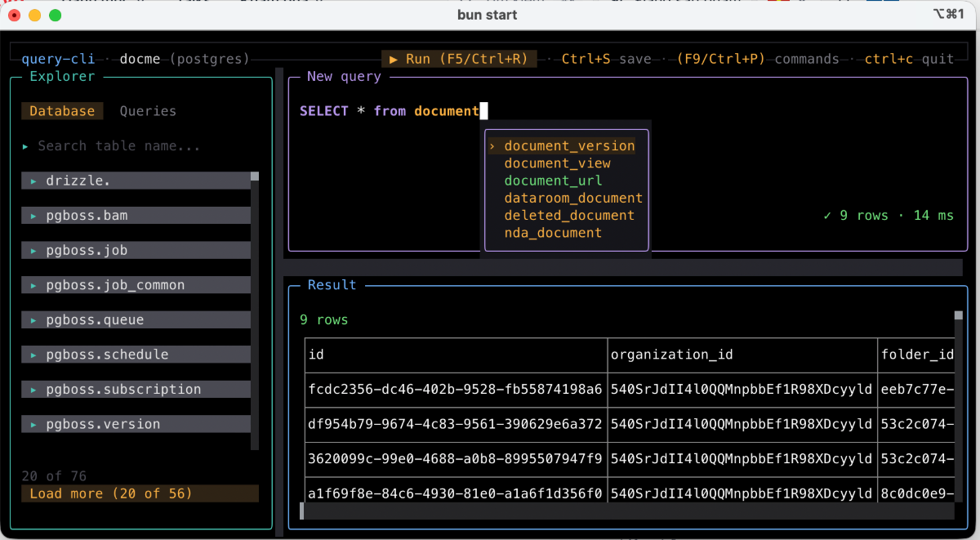This screenshot has width=980, height=540.
Task: Click the folder_id column header
Action: pyautogui.click(x=917, y=355)
